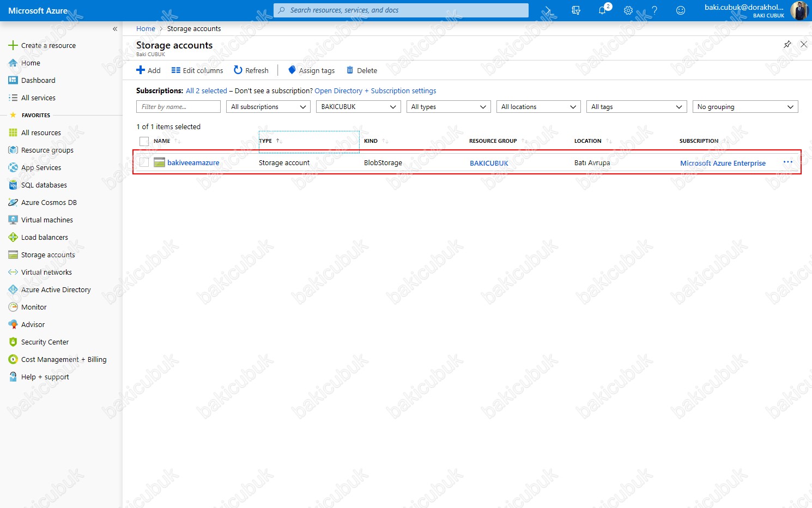Open Cost Management + Billing from sidebar
Viewport: 812px width, 508px height.
[x=61, y=359]
